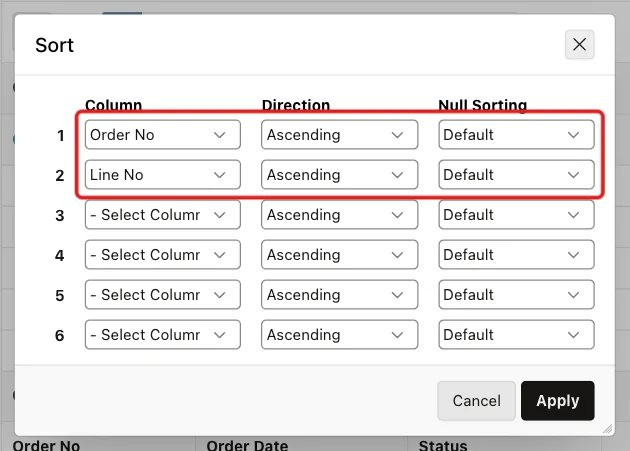Apply the sort settings
Viewport: 630px width, 451px height.
558,401
